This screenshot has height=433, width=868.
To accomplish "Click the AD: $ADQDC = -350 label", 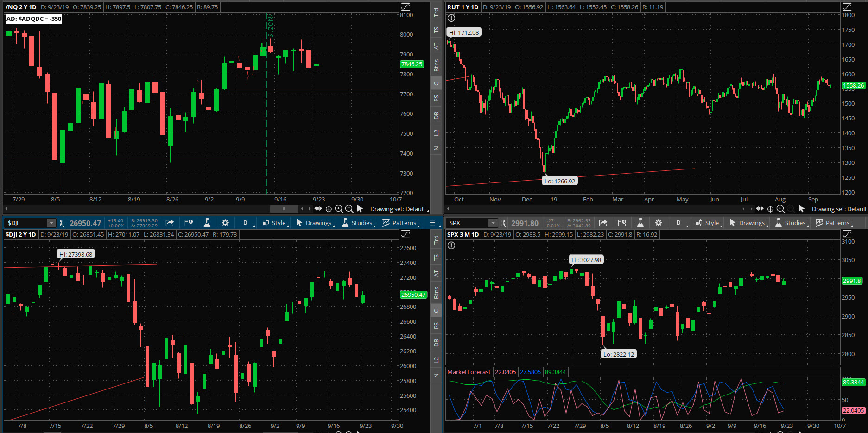I will click(x=34, y=19).
